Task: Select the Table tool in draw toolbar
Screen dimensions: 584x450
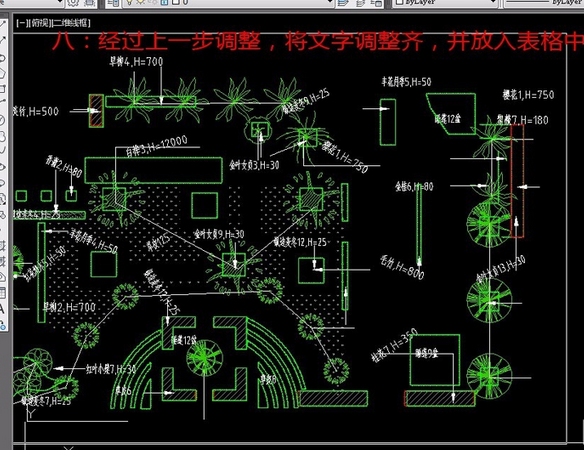Action: click(x=2, y=293)
